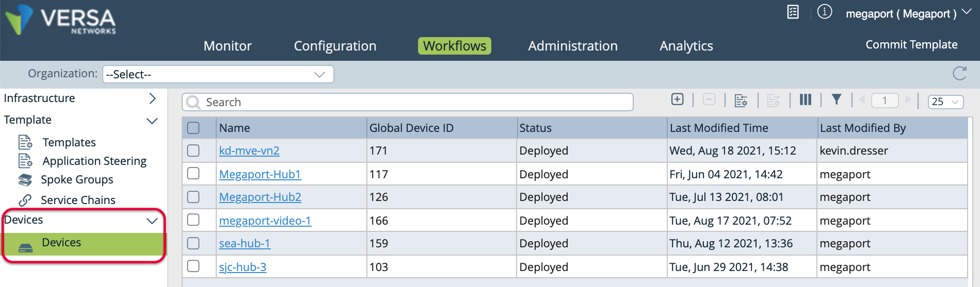
Task: Click the Versa Networks logo
Action: [61, 20]
